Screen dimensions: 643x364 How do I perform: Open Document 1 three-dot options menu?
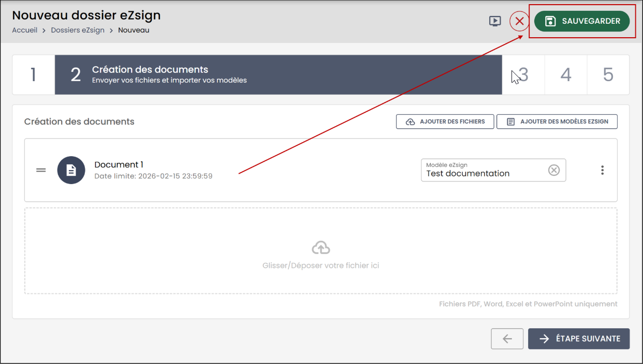coord(602,170)
